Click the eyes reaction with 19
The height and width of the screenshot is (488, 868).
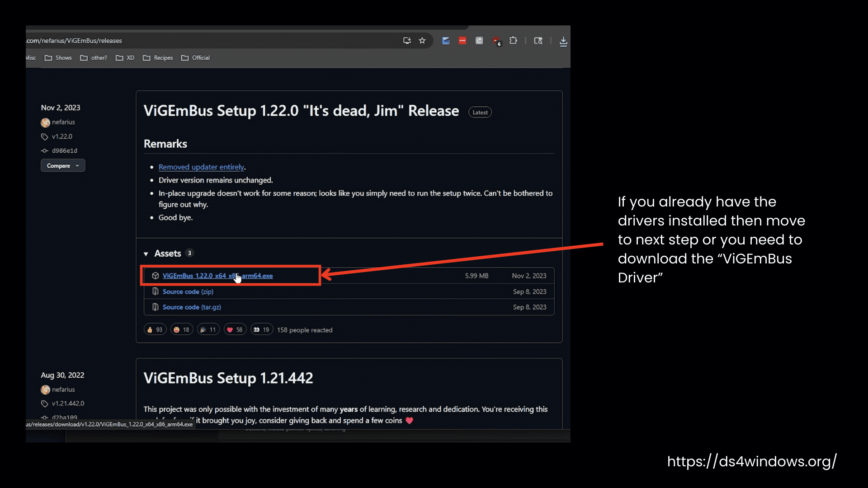click(x=262, y=329)
